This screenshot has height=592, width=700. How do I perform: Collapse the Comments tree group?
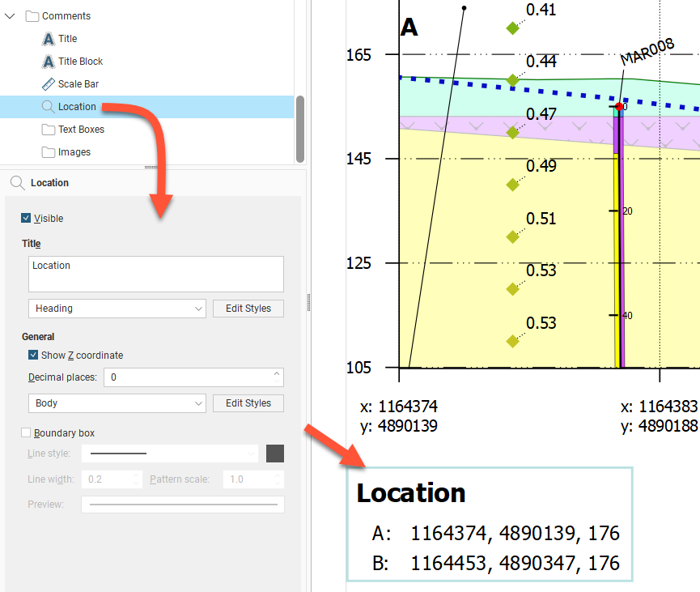click(10, 16)
